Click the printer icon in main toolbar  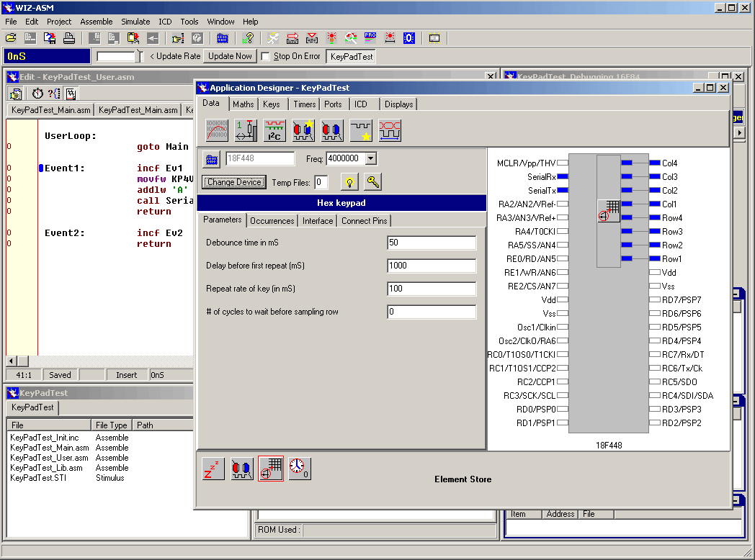tap(69, 38)
